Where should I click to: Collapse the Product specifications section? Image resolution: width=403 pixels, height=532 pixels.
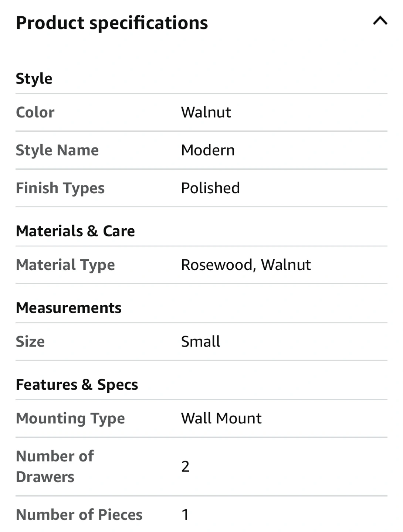coord(380,21)
